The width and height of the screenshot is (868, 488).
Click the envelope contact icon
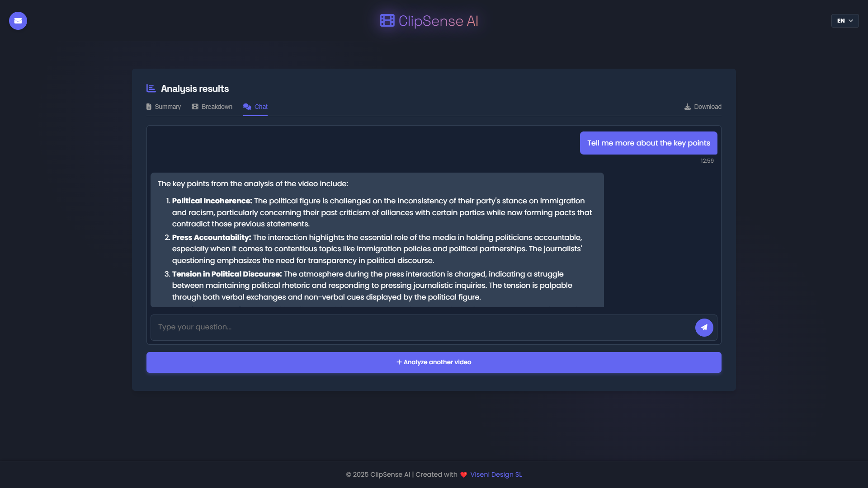pos(18,21)
